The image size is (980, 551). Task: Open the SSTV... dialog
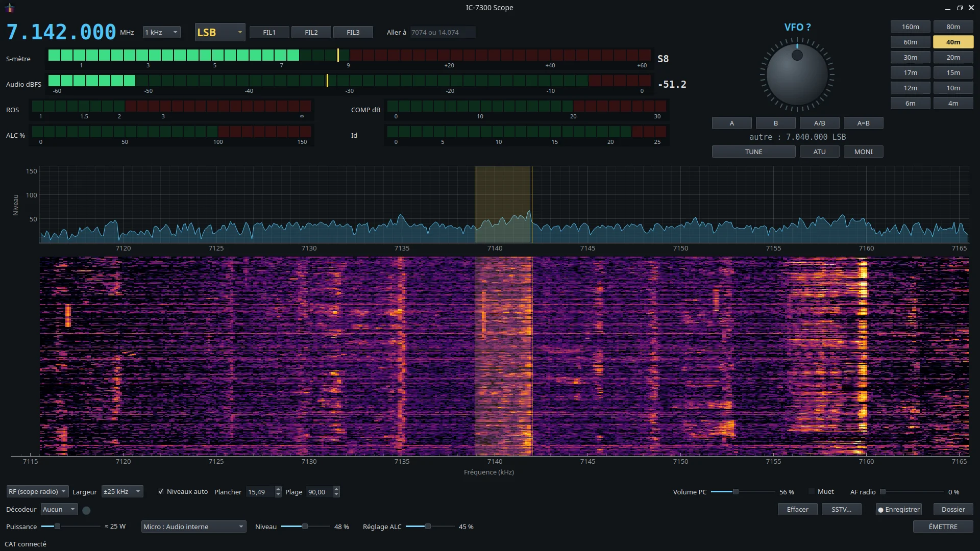(841, 509)
